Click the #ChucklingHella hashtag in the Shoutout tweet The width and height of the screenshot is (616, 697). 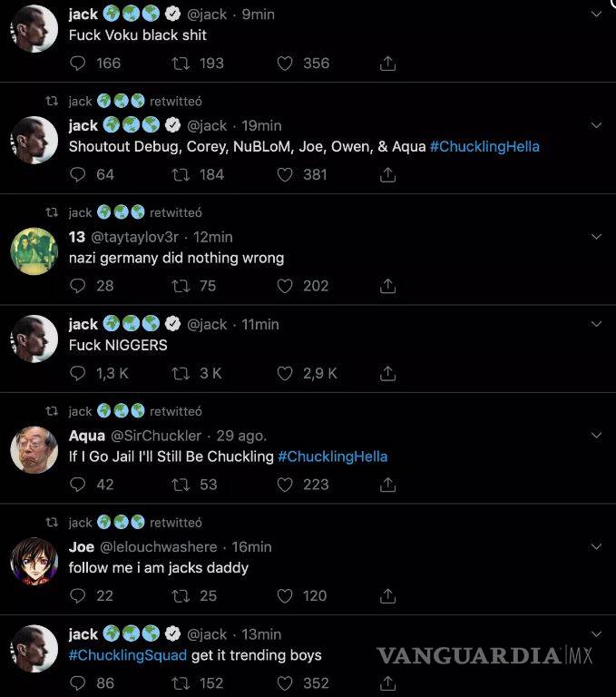[x=484, y=146]
